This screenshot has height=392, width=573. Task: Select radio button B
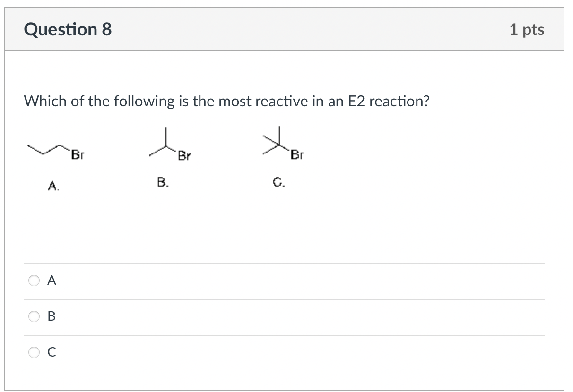point(34,316)
